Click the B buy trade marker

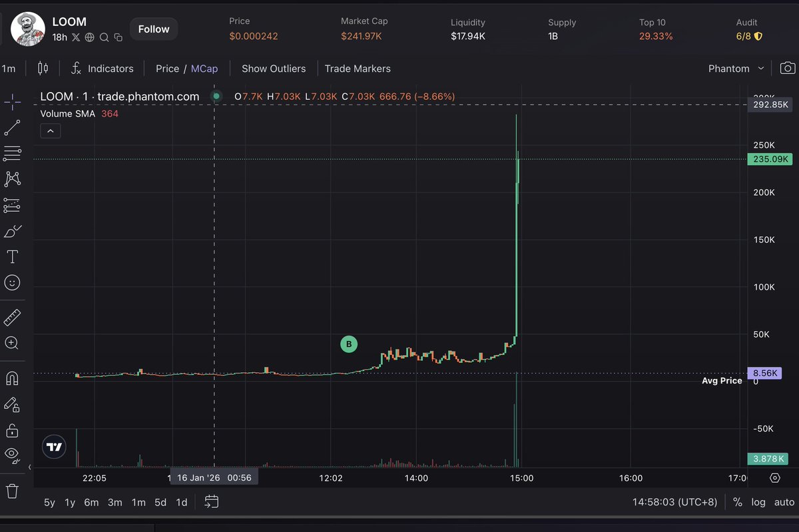(348, 344)
